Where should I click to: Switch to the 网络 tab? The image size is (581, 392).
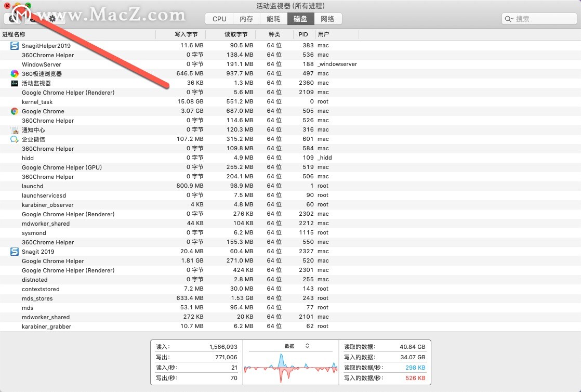(327, 19)
